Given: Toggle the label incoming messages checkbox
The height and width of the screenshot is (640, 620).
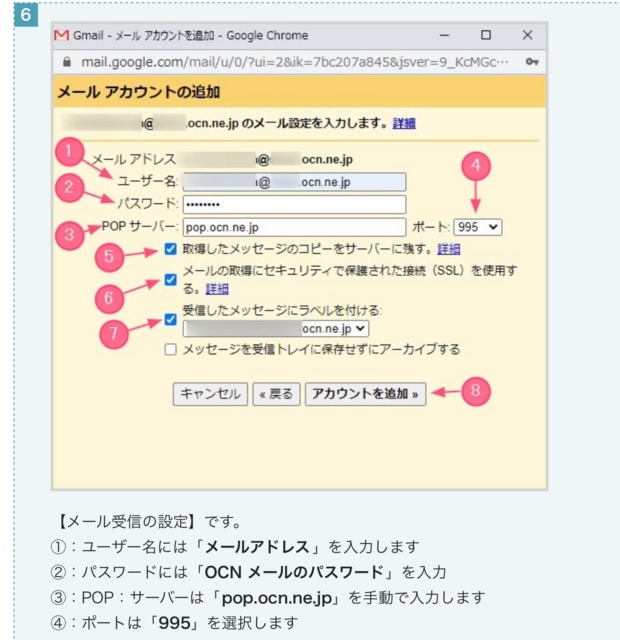Looking at the screenshot, I should coord(170,319).
